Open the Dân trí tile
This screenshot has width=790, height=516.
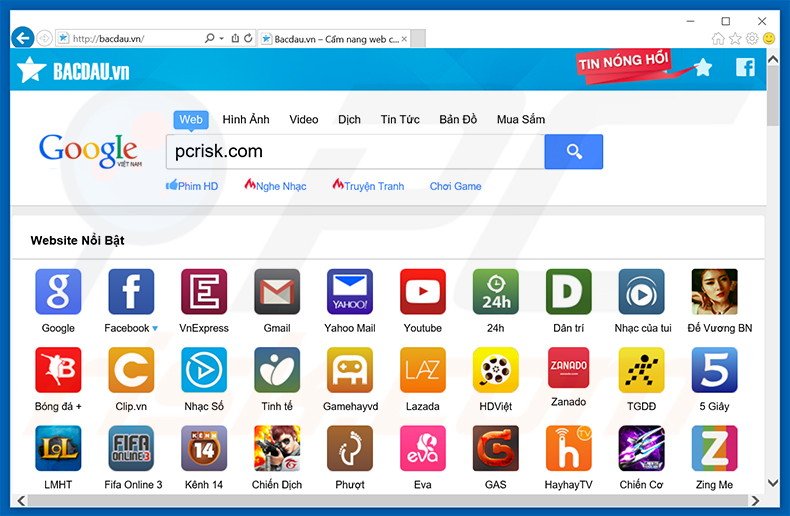coord(568,292)
